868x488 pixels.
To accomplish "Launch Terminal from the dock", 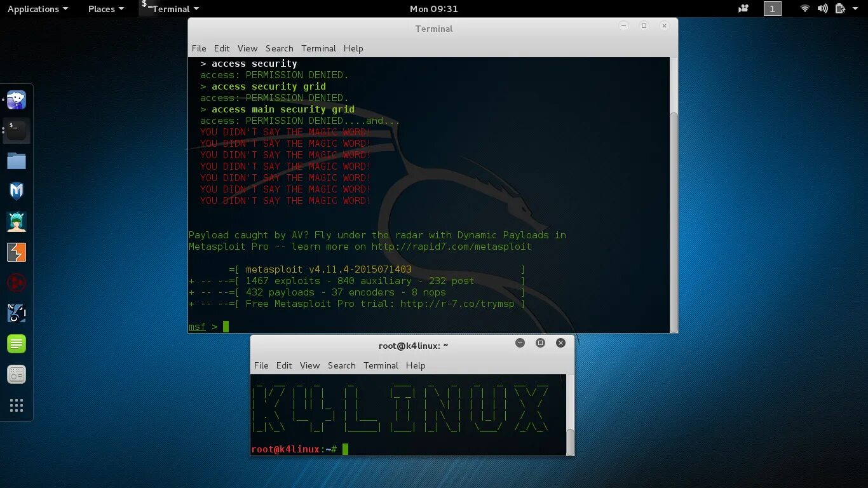I will coord(17,130).
